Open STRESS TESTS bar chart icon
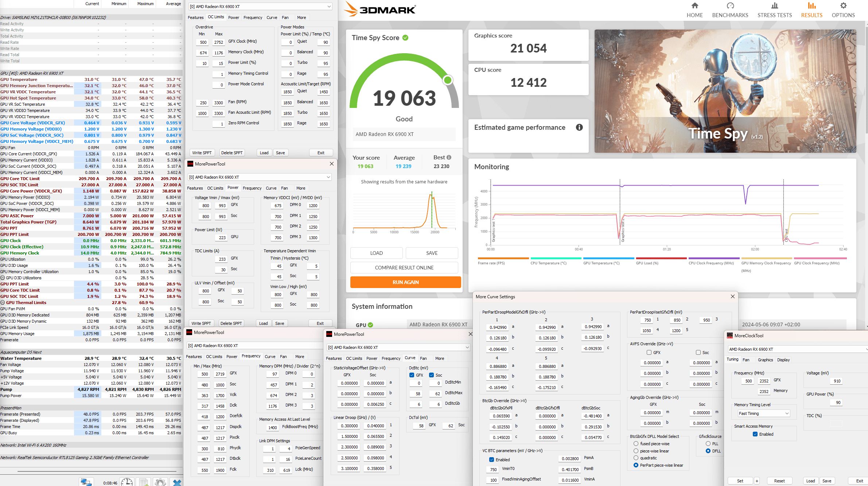Viewport: 868px width, 486px height. 774,6
